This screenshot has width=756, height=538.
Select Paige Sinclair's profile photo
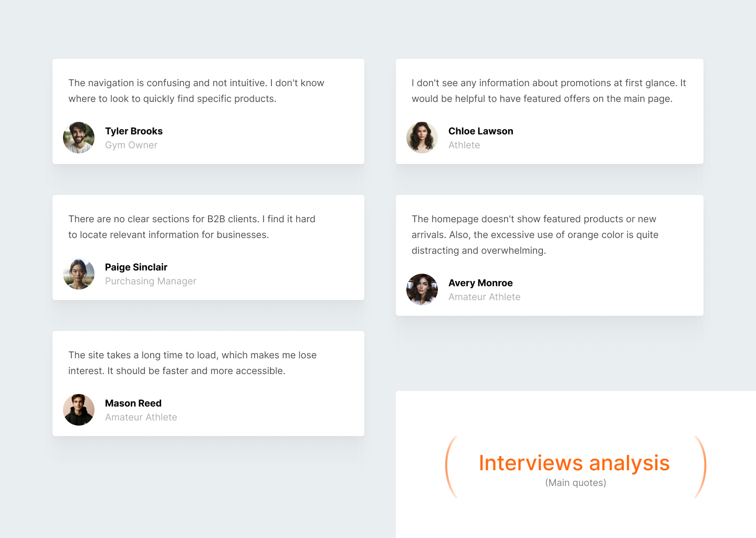79,274
